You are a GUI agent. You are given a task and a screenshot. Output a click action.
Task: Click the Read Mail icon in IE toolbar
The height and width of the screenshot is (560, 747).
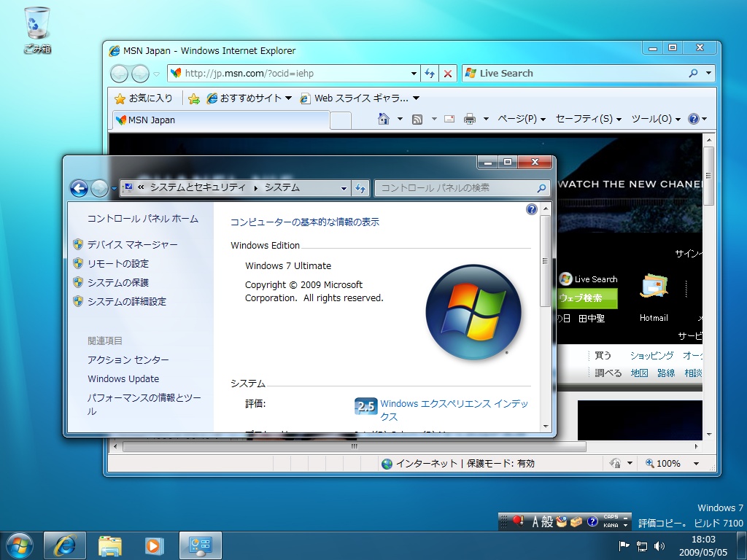449,119
